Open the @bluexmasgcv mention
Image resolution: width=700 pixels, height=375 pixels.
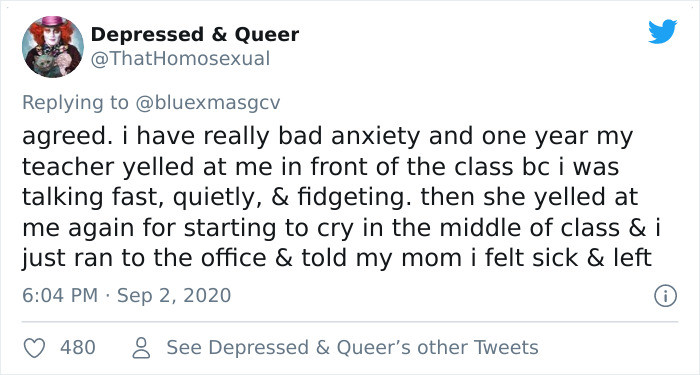(208, 103)
